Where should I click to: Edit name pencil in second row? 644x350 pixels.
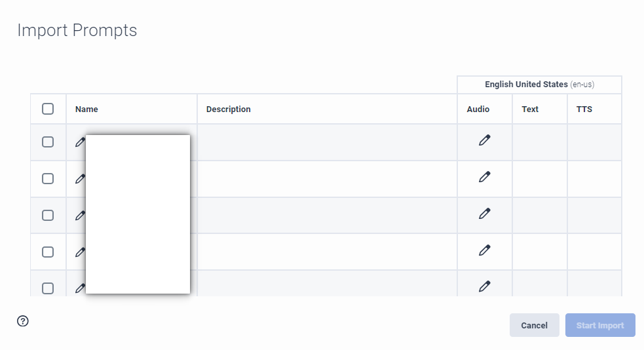[x=80, y=178]
